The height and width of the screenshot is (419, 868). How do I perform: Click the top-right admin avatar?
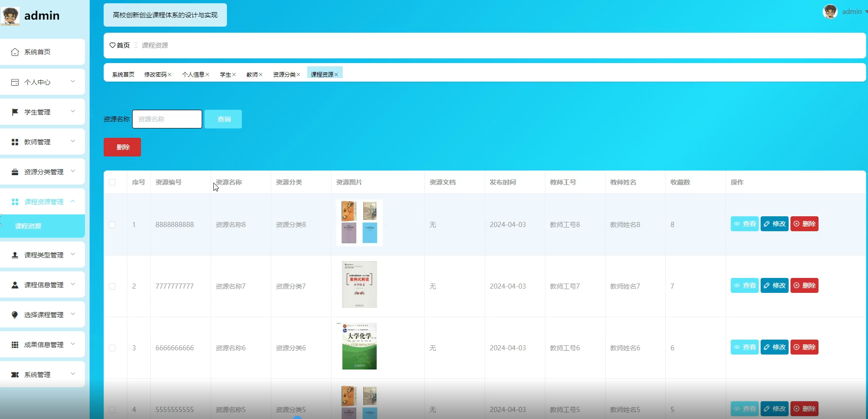[x=830, y=12]
